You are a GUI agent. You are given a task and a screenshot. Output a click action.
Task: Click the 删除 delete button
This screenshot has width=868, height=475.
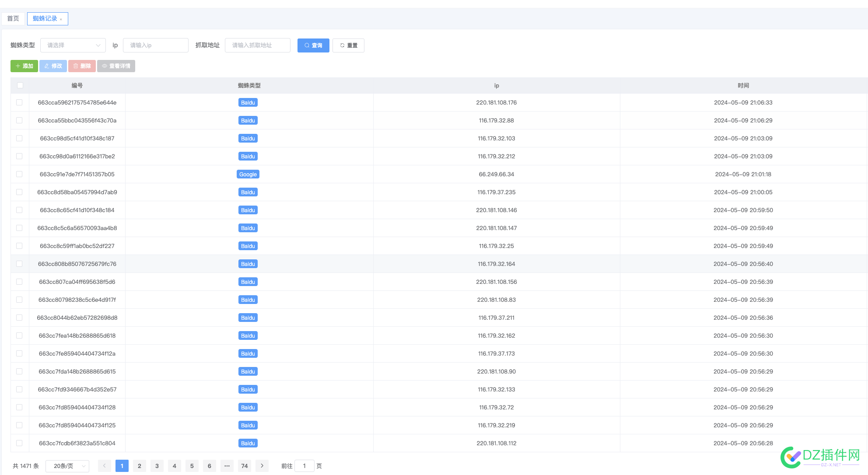pyautogui.click(x=82, y=66)
